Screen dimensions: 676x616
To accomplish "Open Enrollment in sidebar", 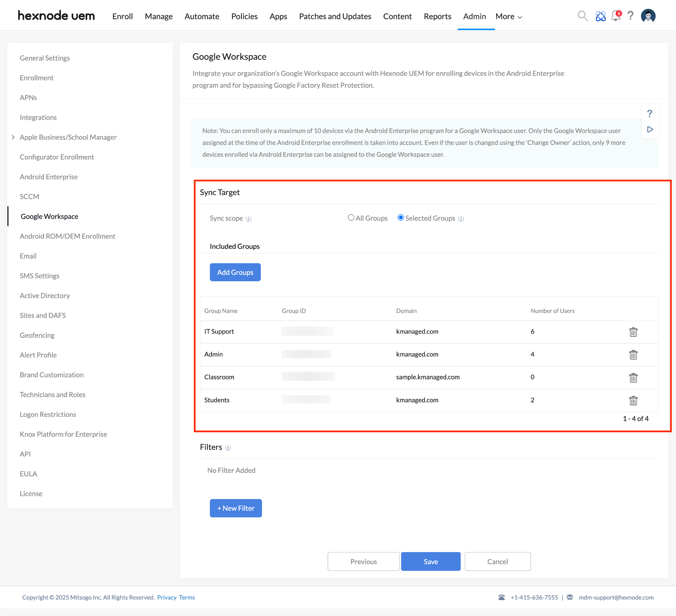I will tap(37, 78).
